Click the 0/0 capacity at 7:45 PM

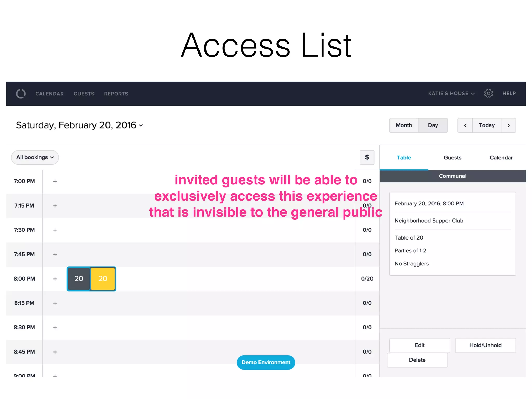click(367, 255)
